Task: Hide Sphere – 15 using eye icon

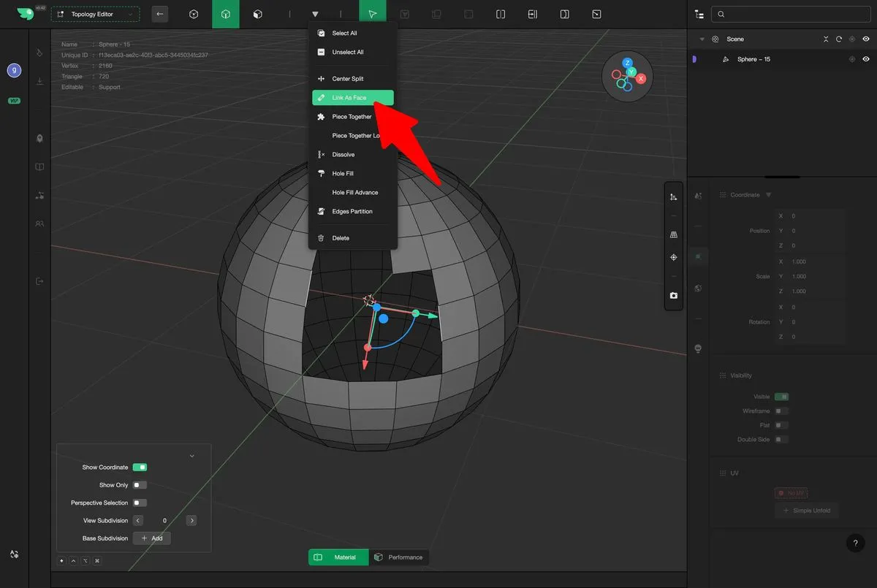Action: (866, 59)
